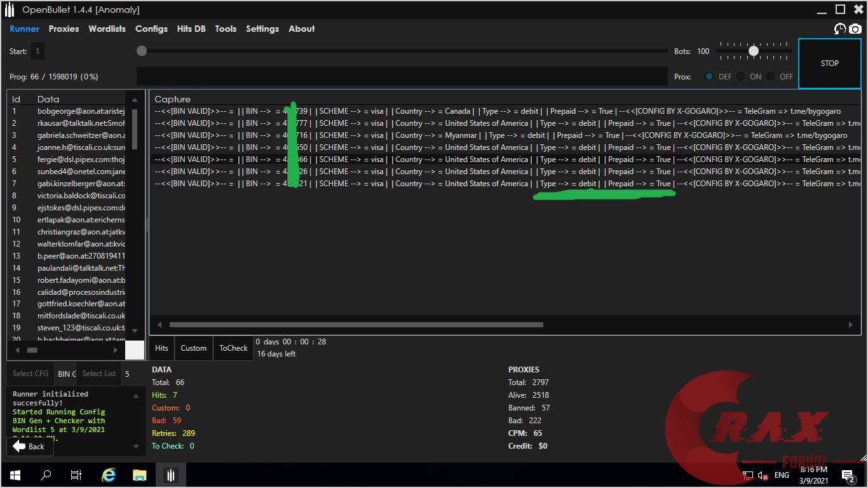Click the muted volume tray icon

pyautogui.click(x=762, y=475)
